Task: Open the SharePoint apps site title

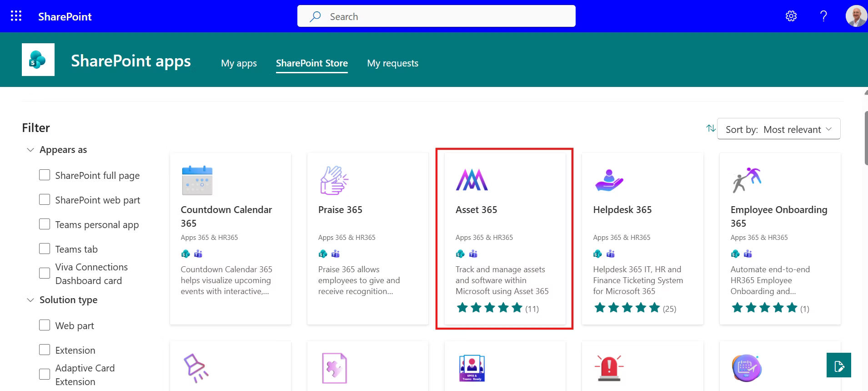Action: coord(131,61)
